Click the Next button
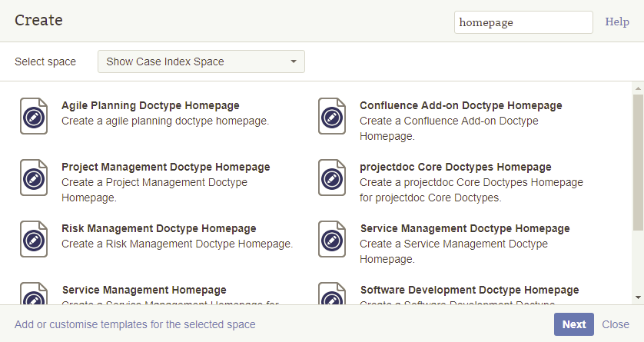This screenshot has width=644, height=342. [x=573, y=324]
